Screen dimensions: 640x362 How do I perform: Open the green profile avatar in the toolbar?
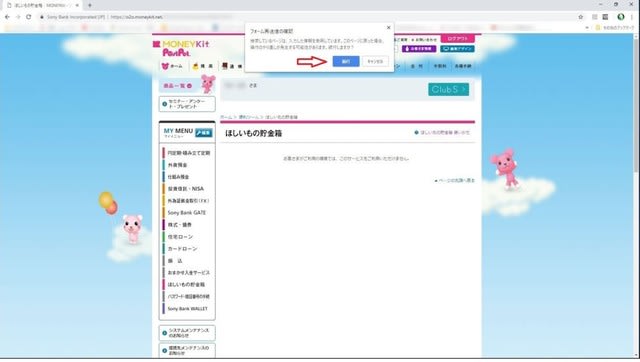coord(620,17)
